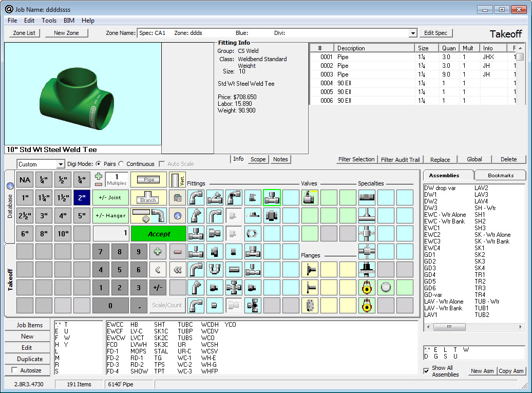Viewport: 532px width, 393px height.
Task: Uncheck Show All Assemblies
Action: 426,371
